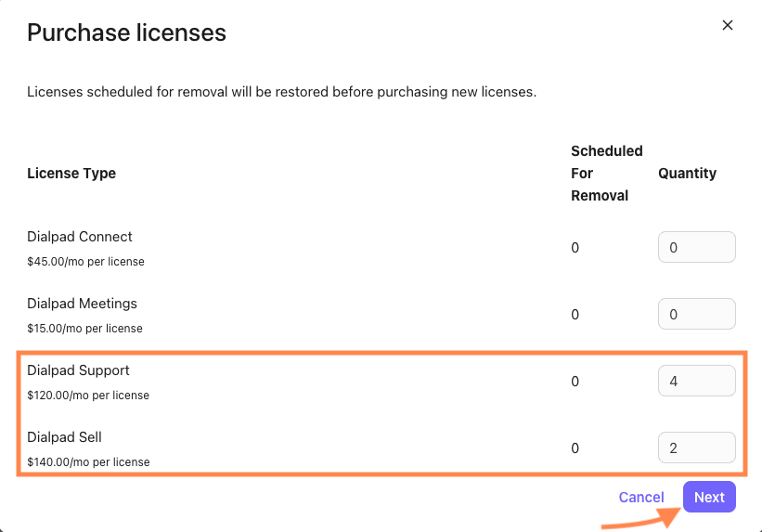Select the Dialpad Support license name

coord(78,370)
